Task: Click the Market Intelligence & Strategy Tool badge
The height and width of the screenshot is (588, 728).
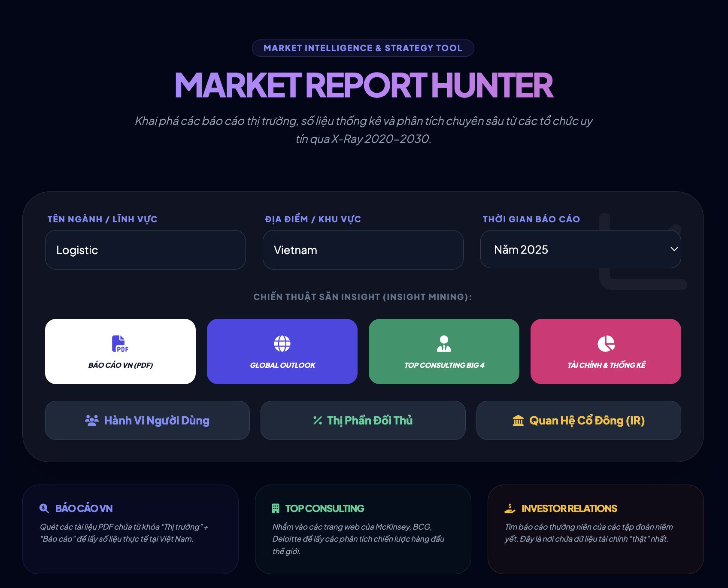Action: [x=363, y=48]
